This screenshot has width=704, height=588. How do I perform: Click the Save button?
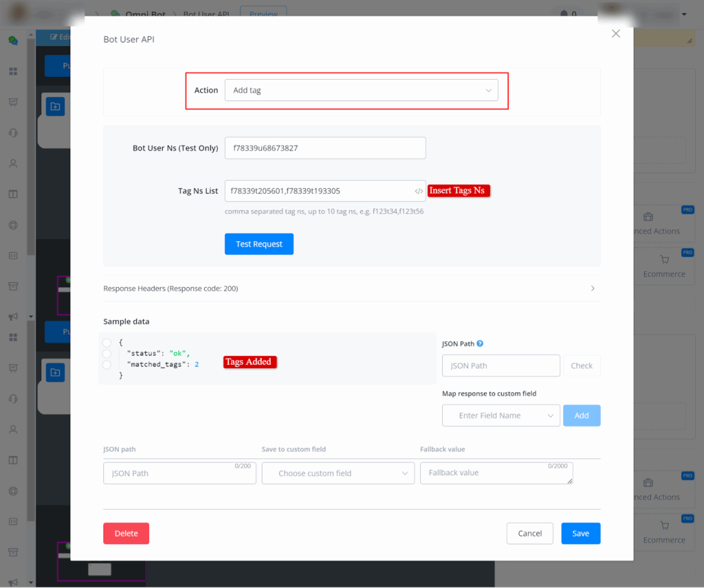coord(580,534)
